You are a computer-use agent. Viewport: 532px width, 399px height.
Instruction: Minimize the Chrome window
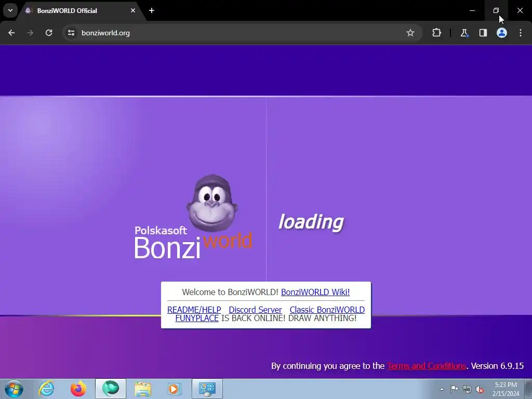pos(472,10)
